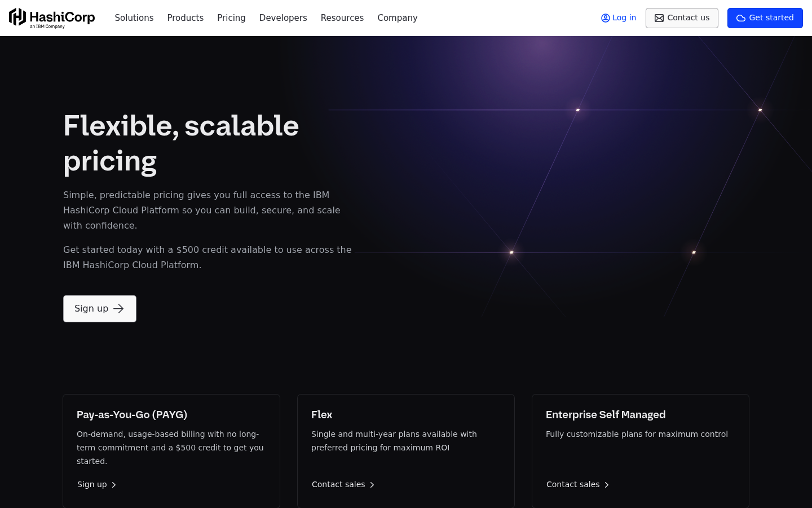Click the 'Flexible, scalable pricing' headline
This screenshot has width=812, height=508.
tap(181, 143)
